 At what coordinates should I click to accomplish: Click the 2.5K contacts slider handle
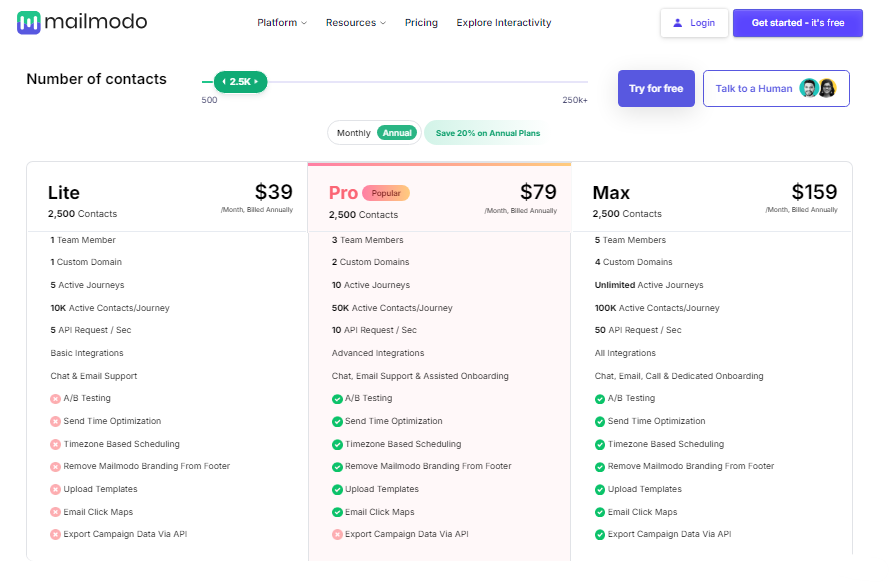(x=240, y=82)
